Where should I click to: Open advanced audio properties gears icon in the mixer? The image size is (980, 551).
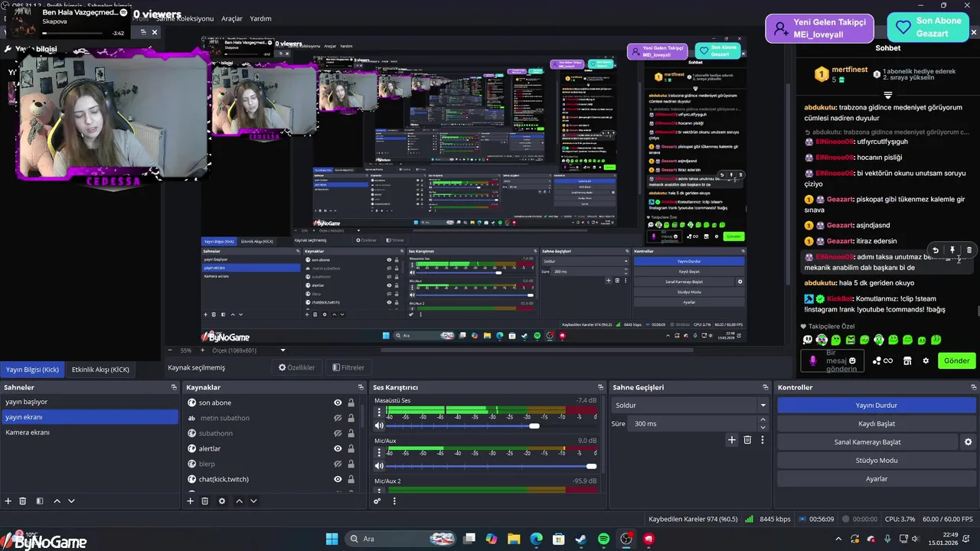tap(377, 501)
